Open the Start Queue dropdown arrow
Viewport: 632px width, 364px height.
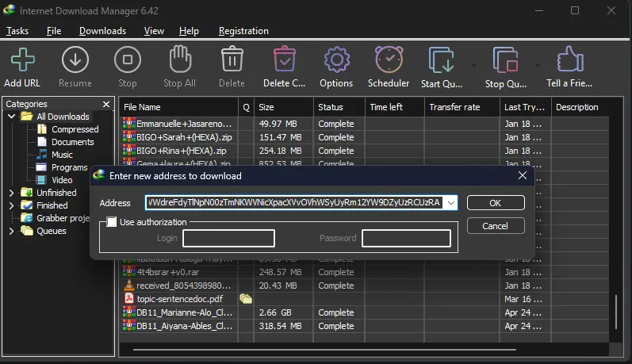pos(473,65)
